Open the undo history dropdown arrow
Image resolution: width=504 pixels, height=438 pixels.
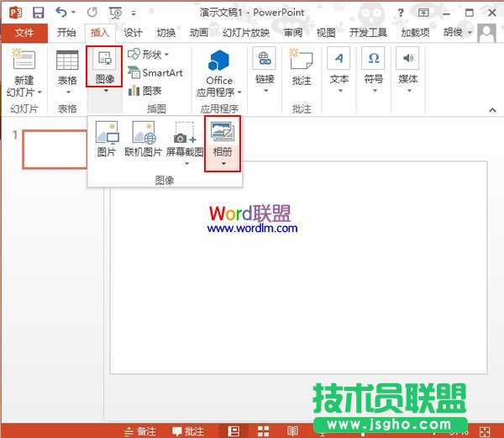pos(73,13)
